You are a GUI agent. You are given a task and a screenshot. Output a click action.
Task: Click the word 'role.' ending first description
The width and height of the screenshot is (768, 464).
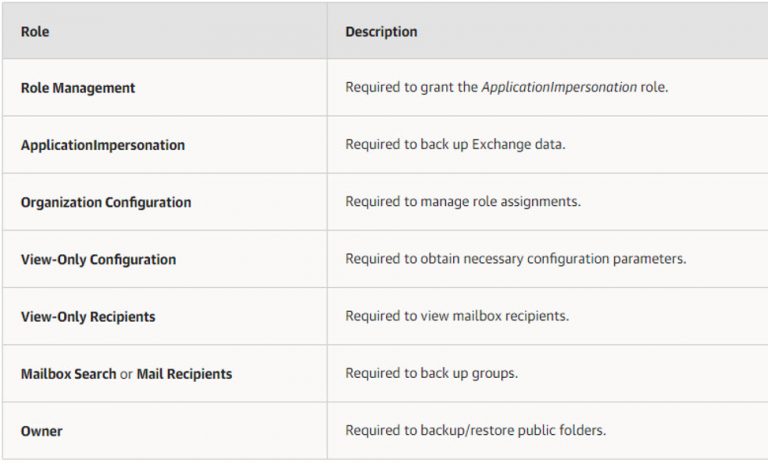pos(654,87)
